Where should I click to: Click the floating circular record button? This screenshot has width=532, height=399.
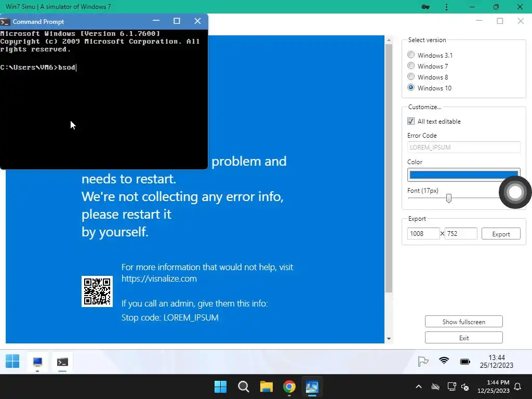[515, 192]
